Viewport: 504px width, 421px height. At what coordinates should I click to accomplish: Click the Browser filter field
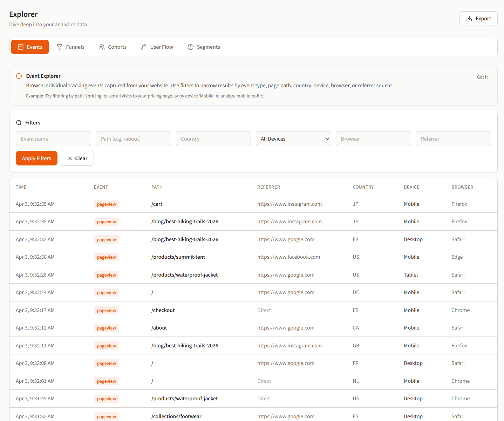373,138
